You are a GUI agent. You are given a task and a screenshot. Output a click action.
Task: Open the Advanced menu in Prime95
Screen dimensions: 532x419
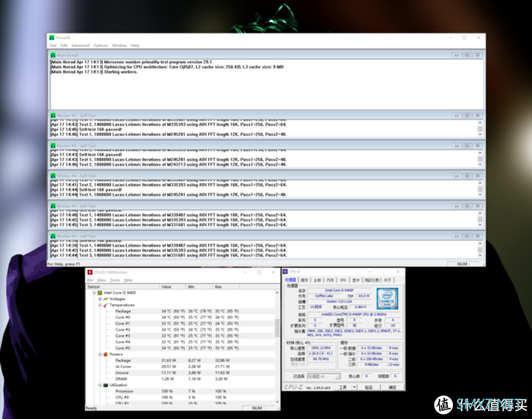[81, 45]
